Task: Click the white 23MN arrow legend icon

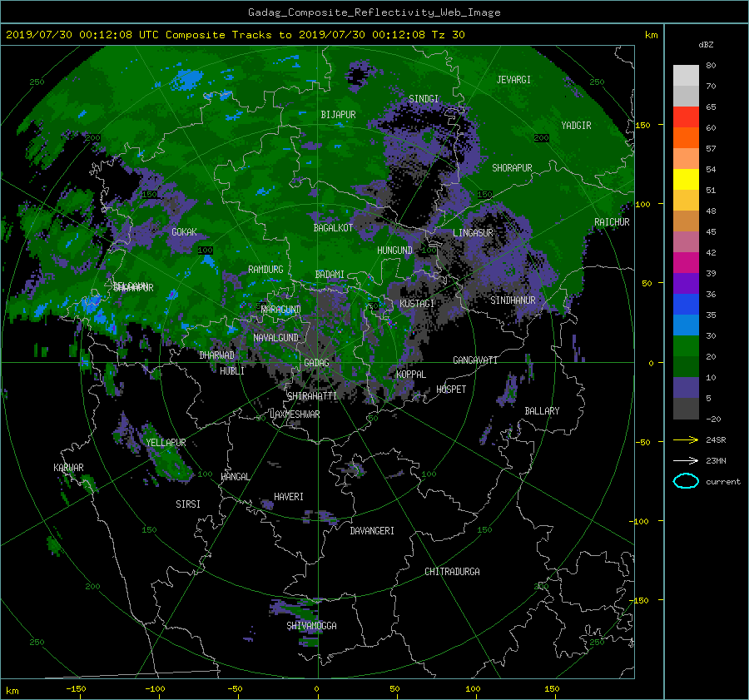Action: (x=686, y=460)
